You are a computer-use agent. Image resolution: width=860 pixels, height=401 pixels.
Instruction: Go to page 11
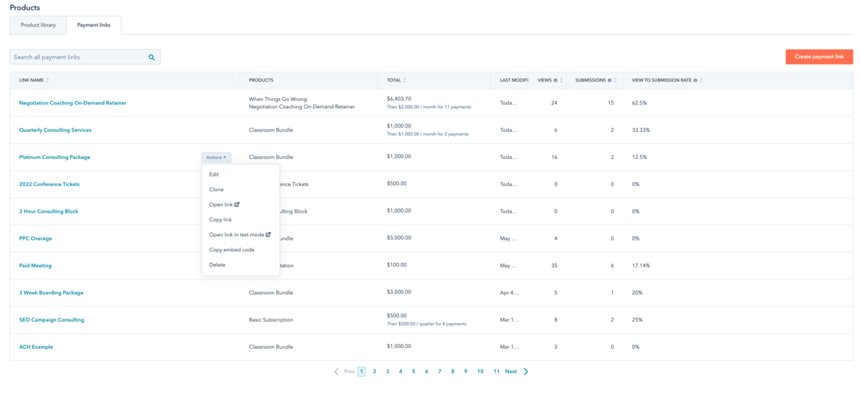click(496, 371)
